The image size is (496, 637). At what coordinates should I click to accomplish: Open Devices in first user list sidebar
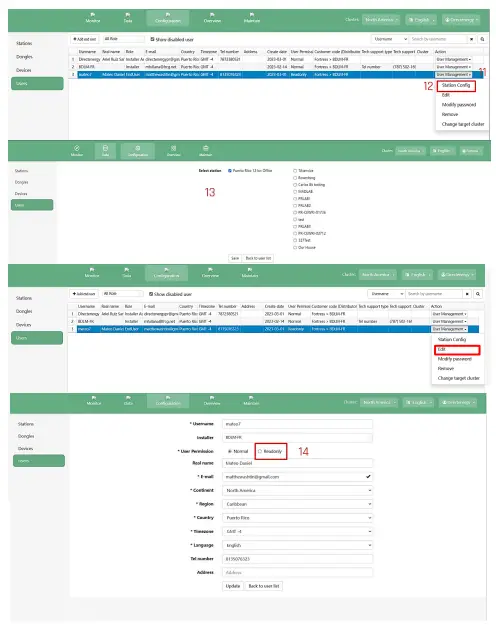tap(24, 70)
